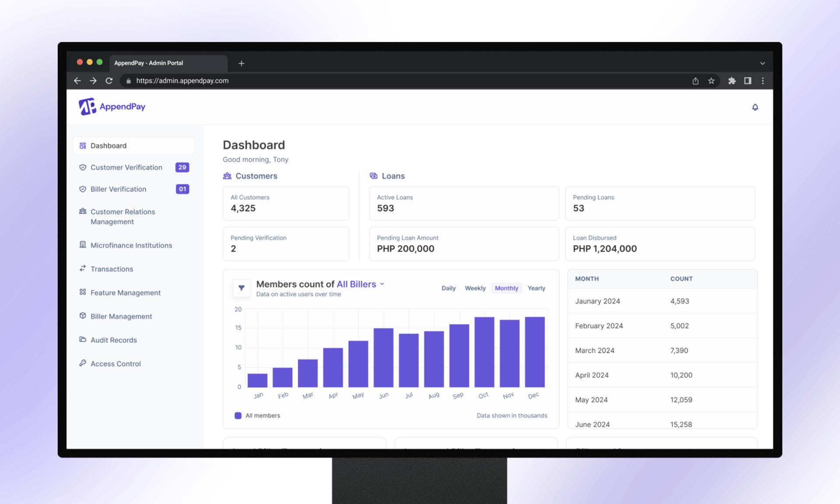840x504 pixels.
Task: Go back in browser history
Action: [x=77, y=80]
